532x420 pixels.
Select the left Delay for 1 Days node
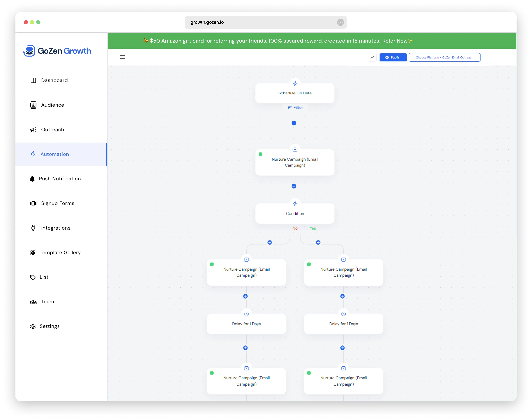[x=246, y=324]
